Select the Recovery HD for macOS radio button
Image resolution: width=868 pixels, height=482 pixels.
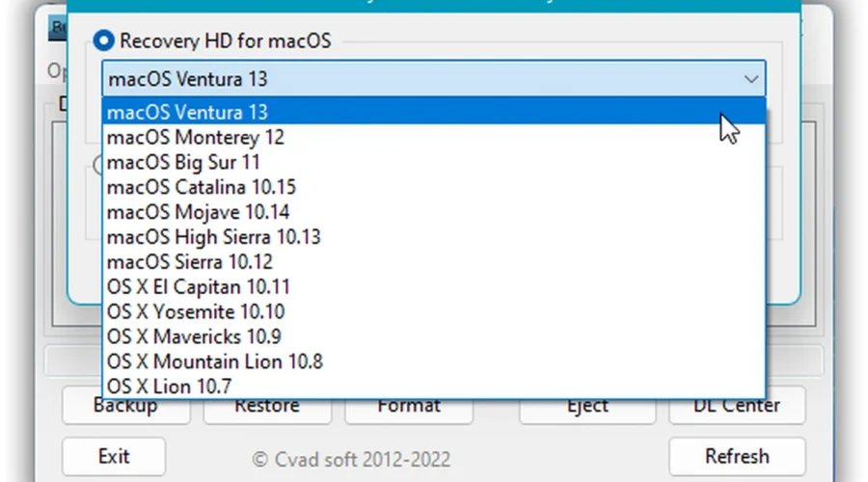pos(103,40)
